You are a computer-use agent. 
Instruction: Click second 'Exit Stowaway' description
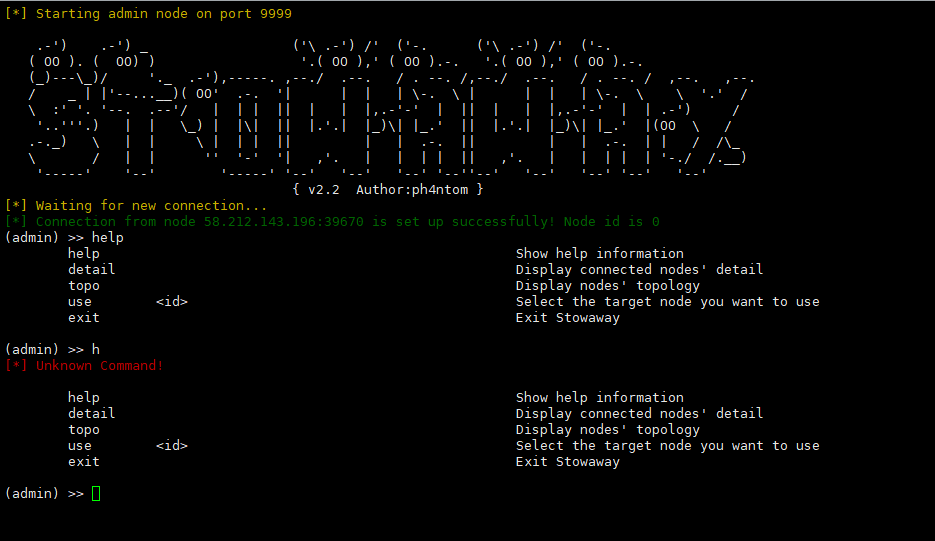pos(568,462)
